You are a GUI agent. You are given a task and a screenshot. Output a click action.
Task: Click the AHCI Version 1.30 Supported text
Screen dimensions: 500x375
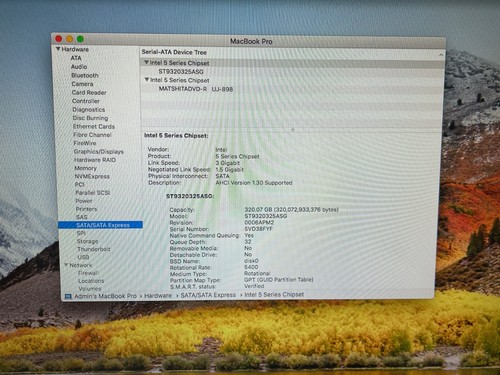click(254, 183)
